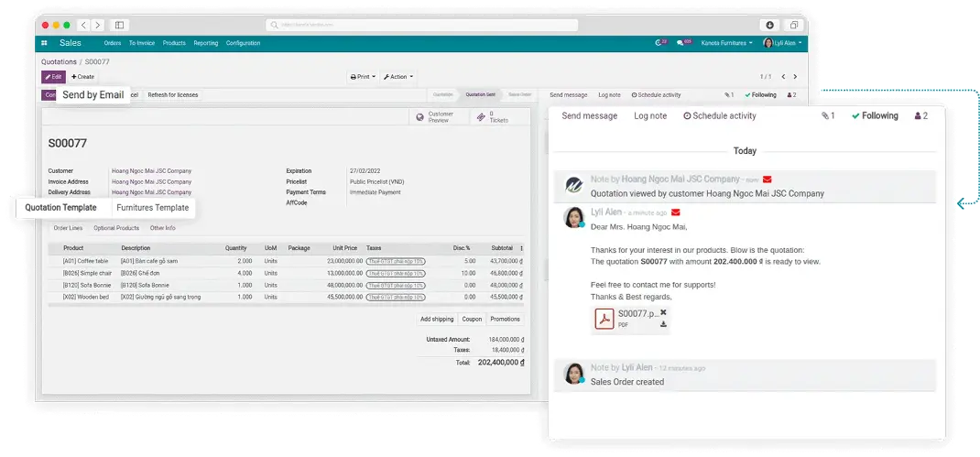Click the Add shipping button

click(x=437, y=319)
